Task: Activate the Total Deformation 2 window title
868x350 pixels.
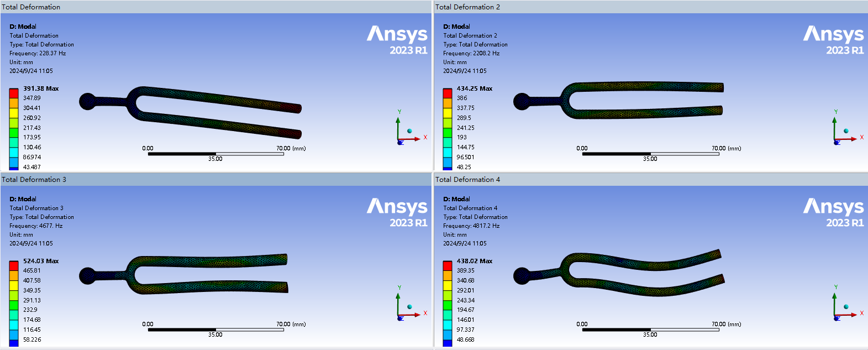Action: tap(467, 7)
